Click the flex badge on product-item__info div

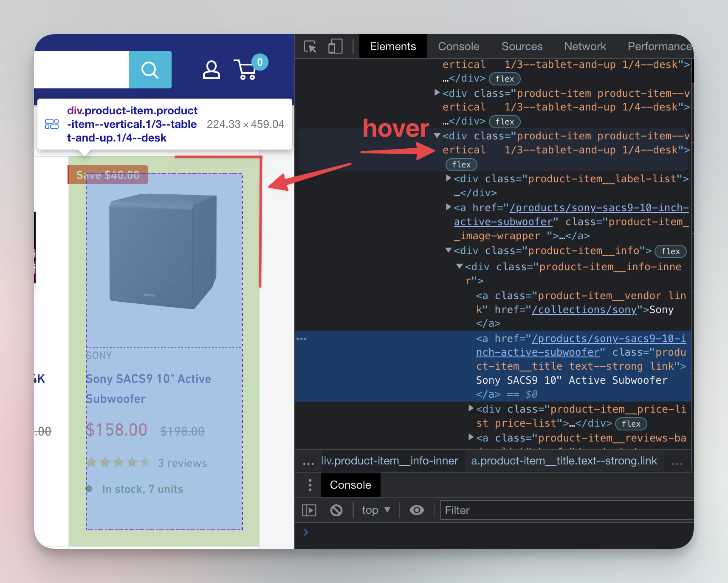tap(670, 251)
